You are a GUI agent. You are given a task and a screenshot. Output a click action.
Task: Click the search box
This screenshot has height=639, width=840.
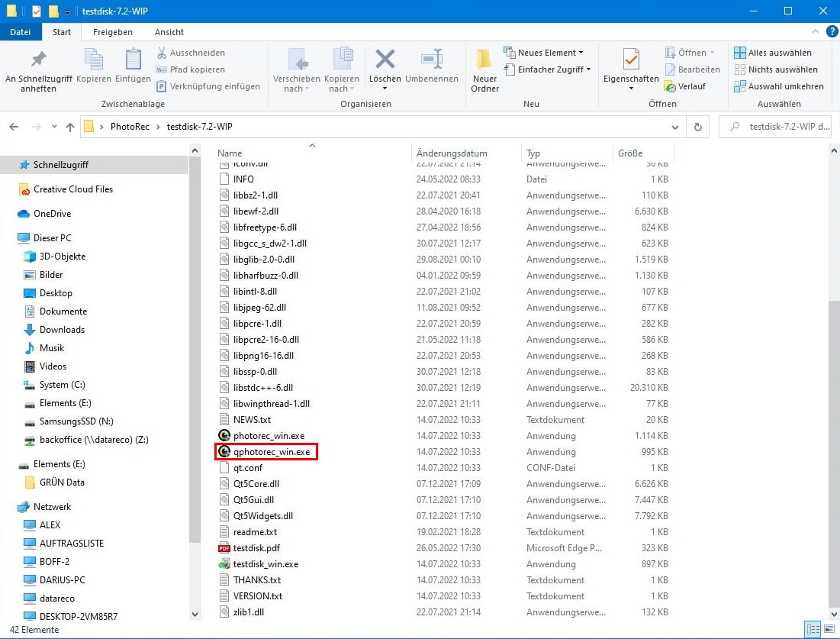click(x=775, y=127)
